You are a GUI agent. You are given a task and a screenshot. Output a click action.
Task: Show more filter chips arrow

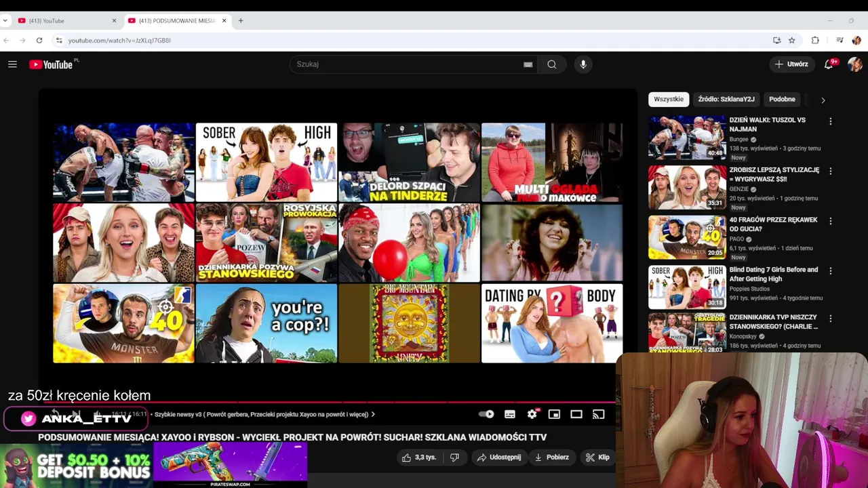[x=823, y=100]
